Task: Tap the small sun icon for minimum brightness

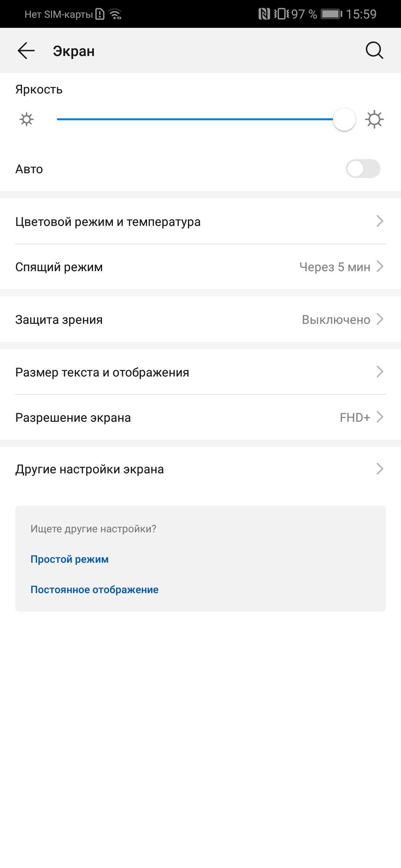Action: [26, 119]
